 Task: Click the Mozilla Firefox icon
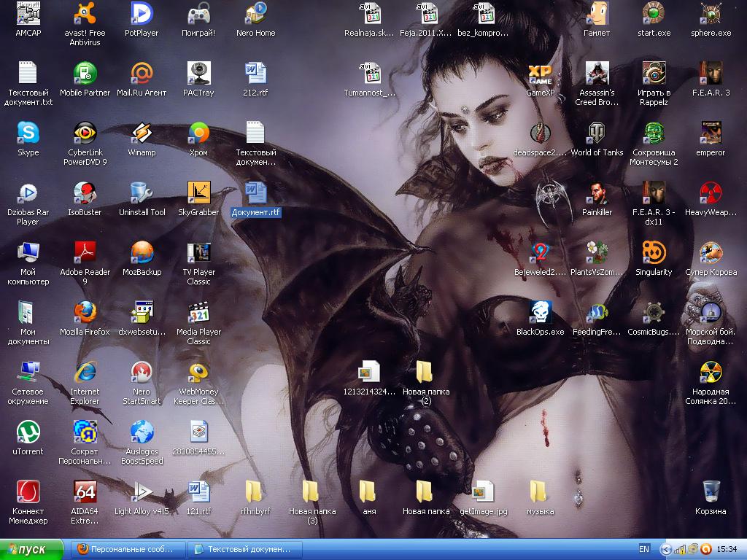(x=85, y=312)
